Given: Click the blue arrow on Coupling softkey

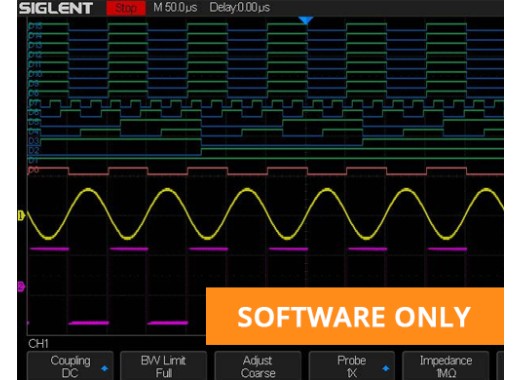Looking at the screenshot, I should click(x=105, y=368).
